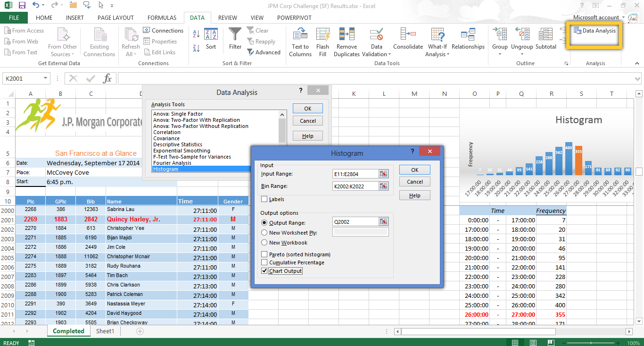Switch to PAGE LAYOUT tab
644x346 pixels.
click(116, 18)
